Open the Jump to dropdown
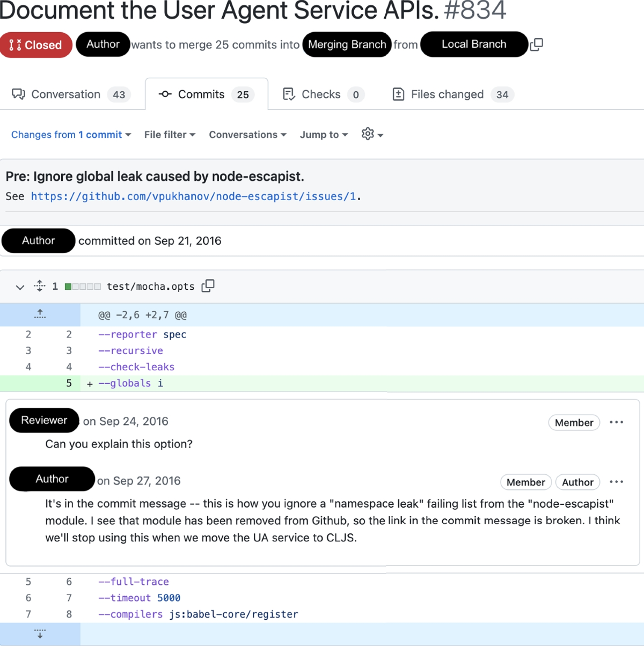This screenshot has width=644, height=646. (x=324, y=135)
